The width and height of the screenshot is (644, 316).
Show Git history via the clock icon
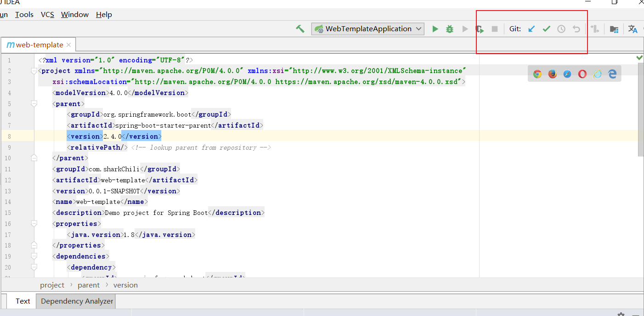(561, 29)
